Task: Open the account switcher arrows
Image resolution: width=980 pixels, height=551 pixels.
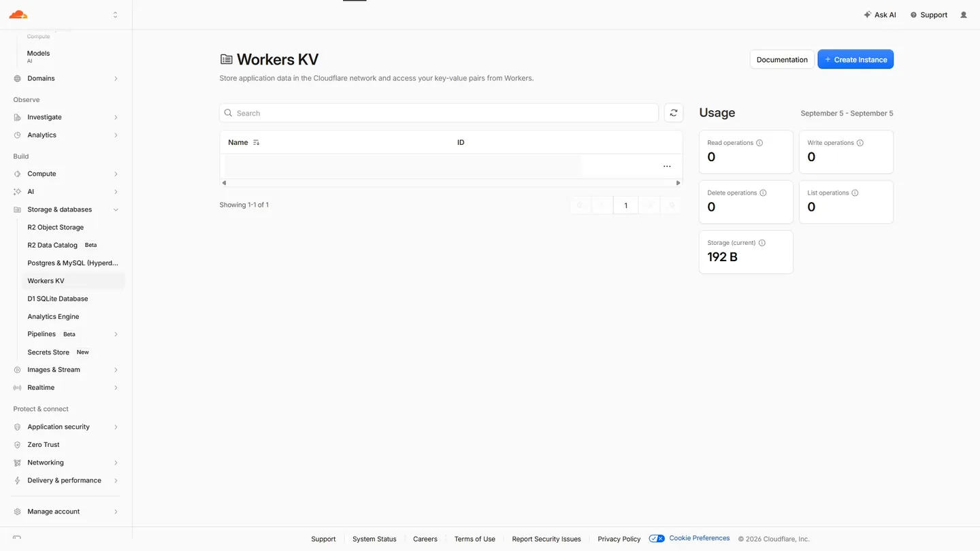Action: [x=115, y=14]
